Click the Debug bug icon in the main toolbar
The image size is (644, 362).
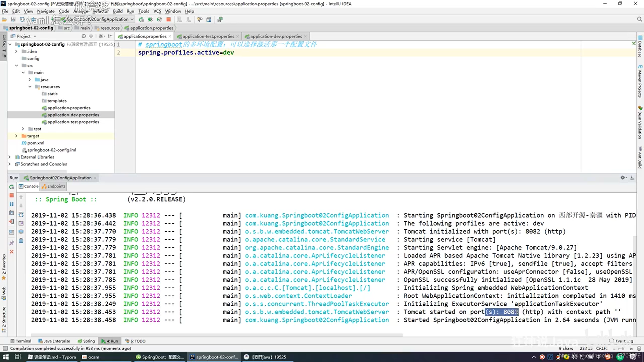point(150,19)
